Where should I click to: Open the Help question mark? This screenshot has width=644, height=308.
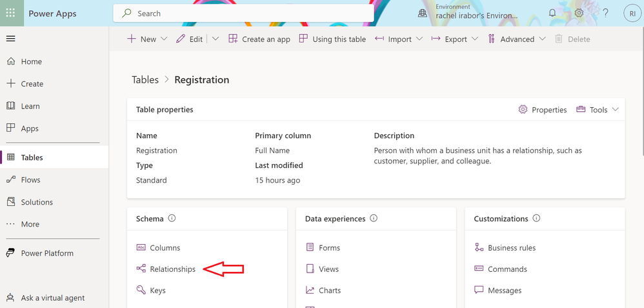(x=605, y=13)
